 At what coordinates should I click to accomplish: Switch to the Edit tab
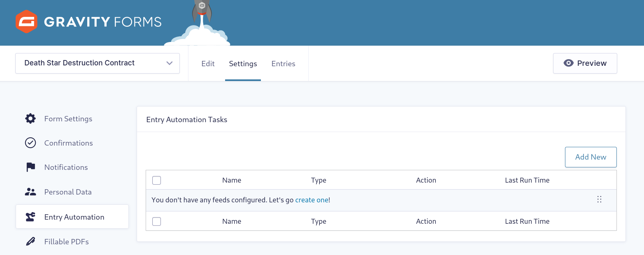[208, 63]
